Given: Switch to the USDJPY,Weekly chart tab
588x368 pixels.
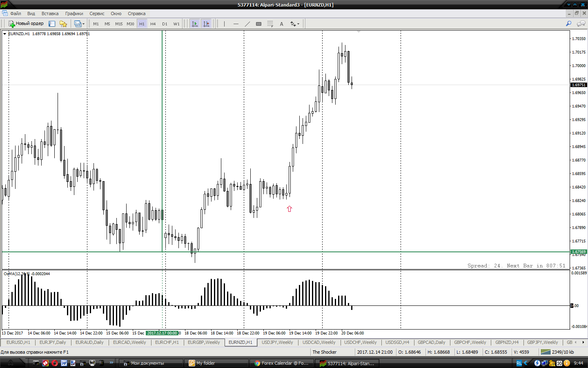Looking at the screenshot, I should tap(277, 342).
